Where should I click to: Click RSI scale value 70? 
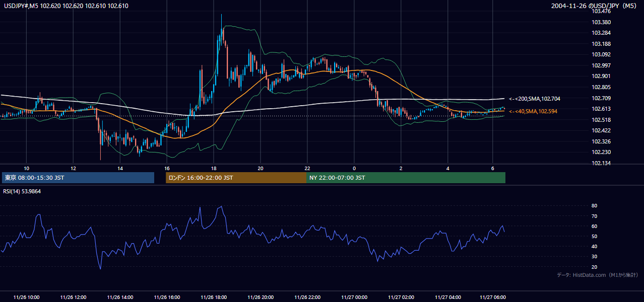tap(595, 216)
